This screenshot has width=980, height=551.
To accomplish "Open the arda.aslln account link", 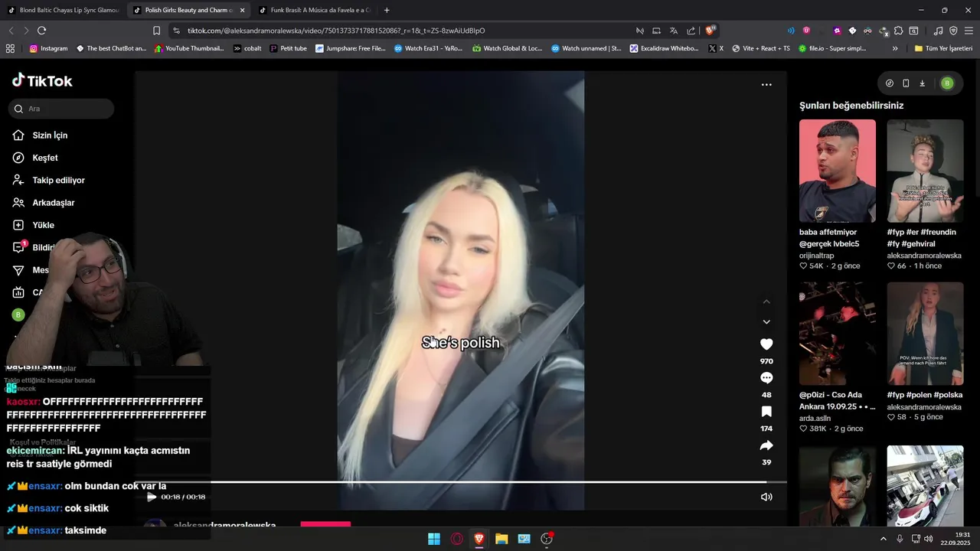I will [815, 419].
